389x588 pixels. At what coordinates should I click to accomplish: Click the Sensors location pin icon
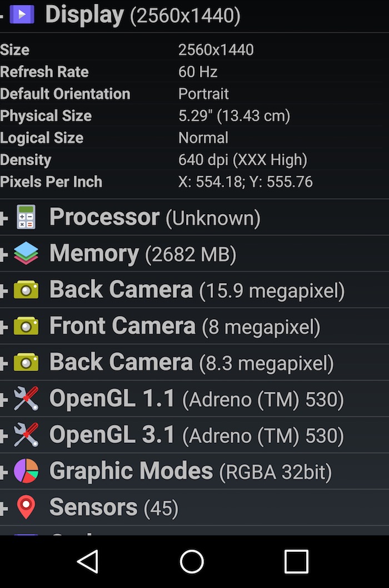click(x=25, y=507)
